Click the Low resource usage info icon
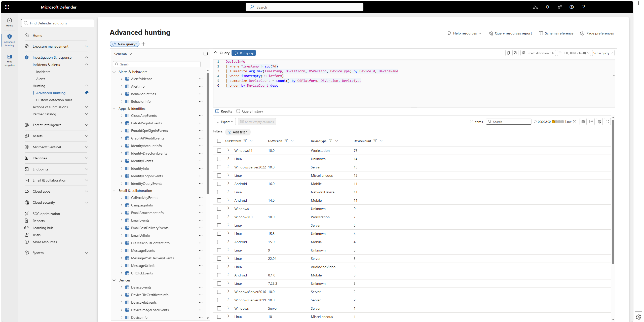The image size is (644, 322). [x=575, y=122]
